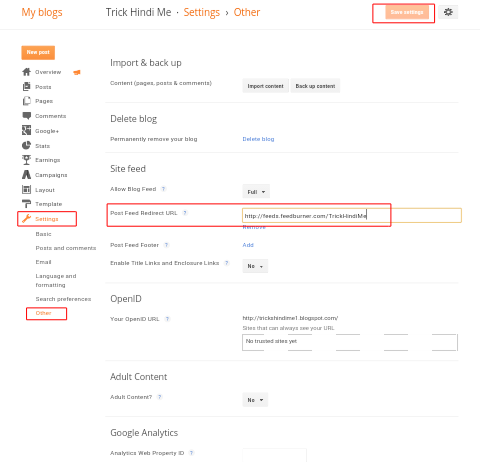Click Add link for Post Feed Footer
Image resolution: width=480 pixels, height=462 pixels.
pyautogui.click(x=248, y=245)
